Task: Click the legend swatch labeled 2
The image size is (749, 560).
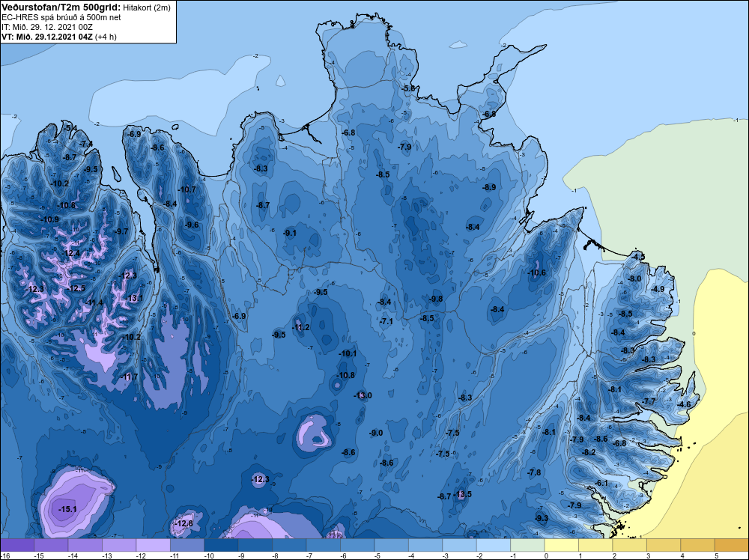Action: click(630, 545)
